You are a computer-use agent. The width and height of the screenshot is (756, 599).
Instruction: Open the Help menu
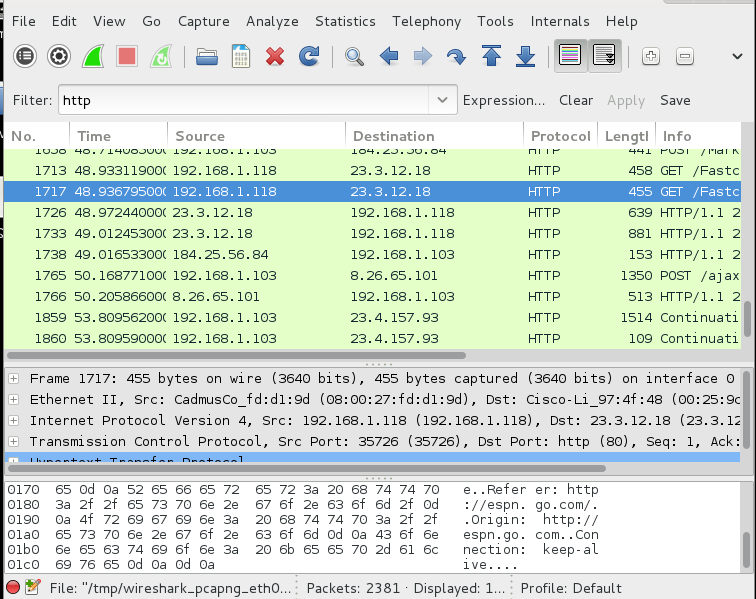pyautogui.click(x=621, y=22)
